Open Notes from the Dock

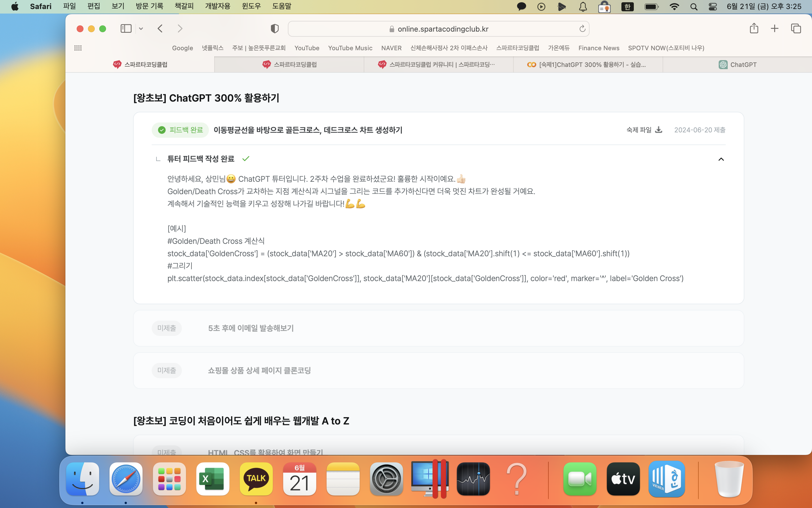pyautogui.click(x=343, y=479)
